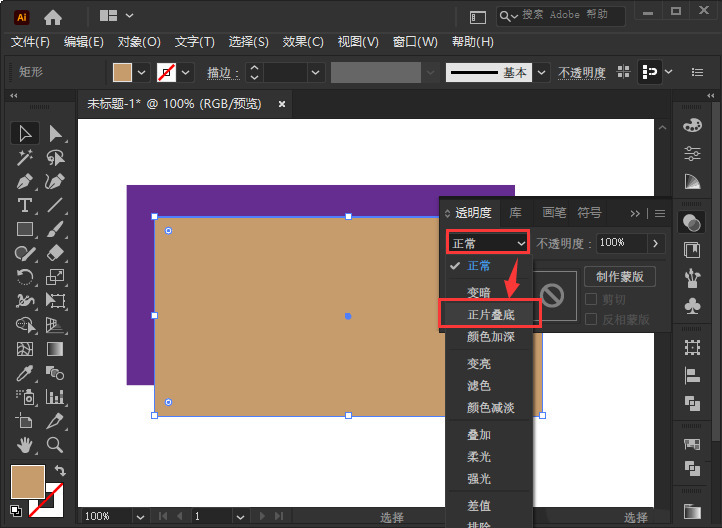Select the Pen tool

pos(25,181)
